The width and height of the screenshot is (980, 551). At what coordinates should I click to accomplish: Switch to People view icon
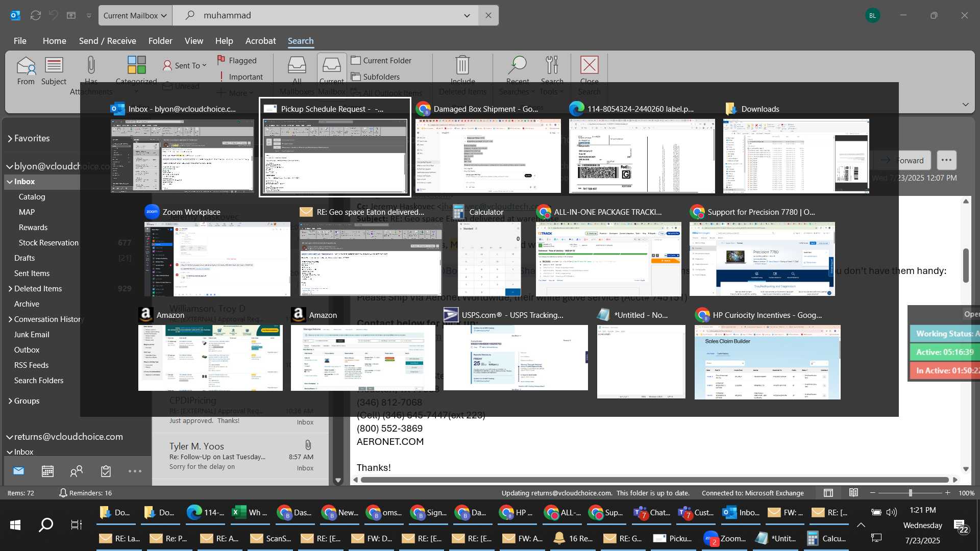[x=77, y=471]
